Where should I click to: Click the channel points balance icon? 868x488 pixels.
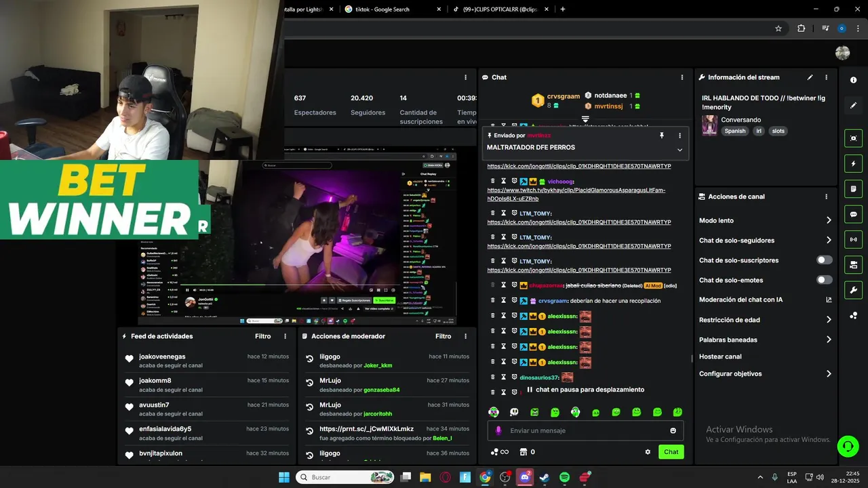pos(494,452)
